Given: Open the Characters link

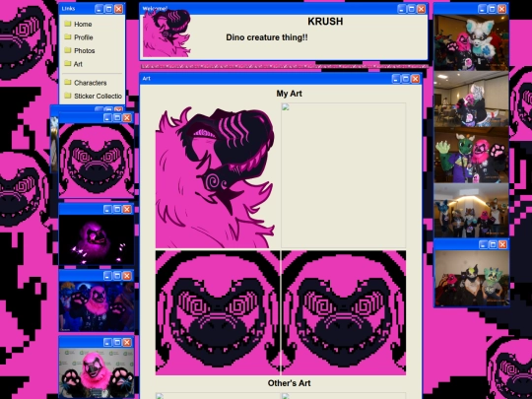Looking at the screenshot, I should [91, 83].
